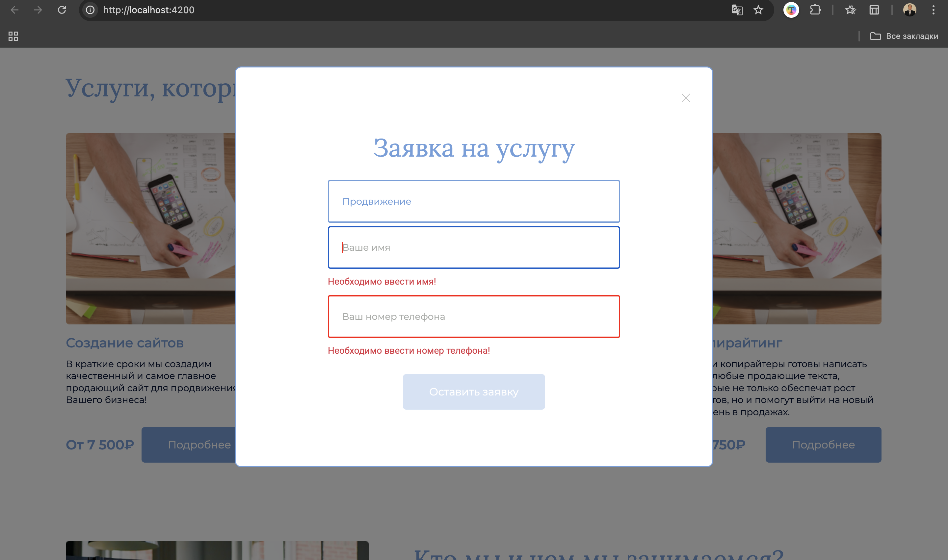The height and width of the screenshot is (560, 948).
Task: Click the 'Оставить заявку' submit button
Action: click(x=474, y=392)
